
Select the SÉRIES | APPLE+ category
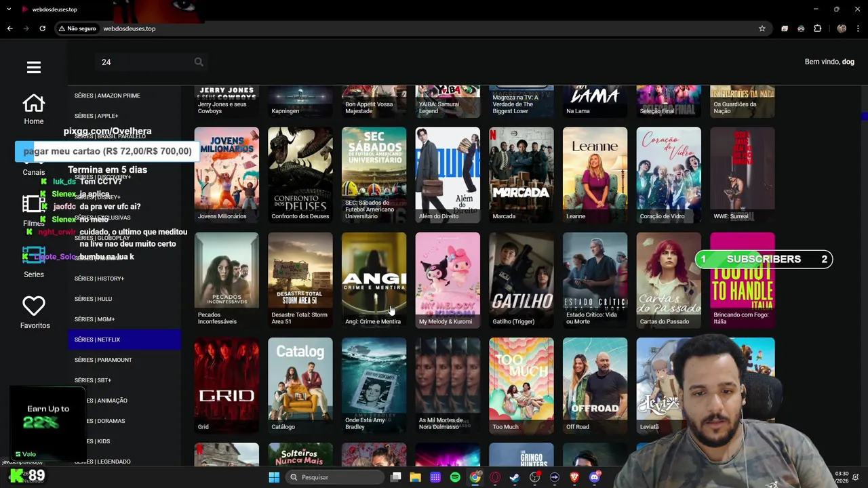[x=124, y=116]
